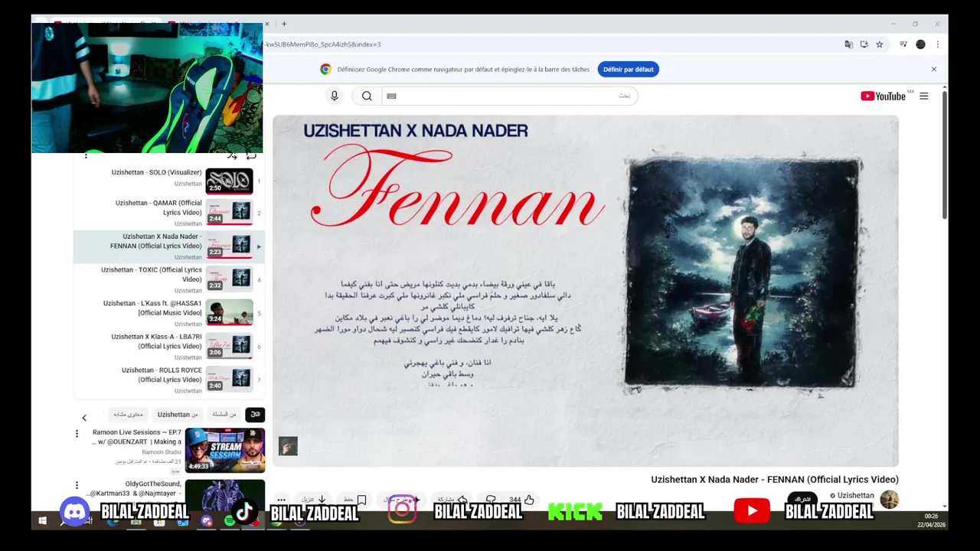Image resolution: width=980 pixels, height=551 pixels.
Task: Click the dislike thumbs-down button
Action: click(492, 500)
